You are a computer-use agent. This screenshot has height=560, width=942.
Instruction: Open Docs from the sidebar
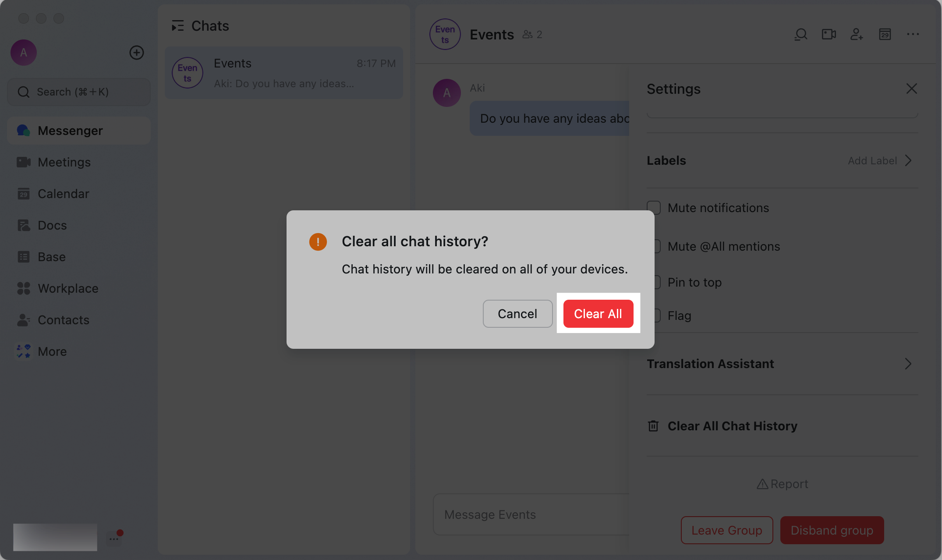pos(52,225)
